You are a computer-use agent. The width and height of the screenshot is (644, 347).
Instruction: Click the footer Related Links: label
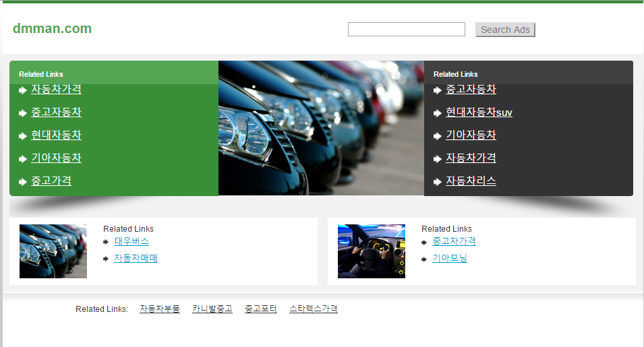pos(102,309)
